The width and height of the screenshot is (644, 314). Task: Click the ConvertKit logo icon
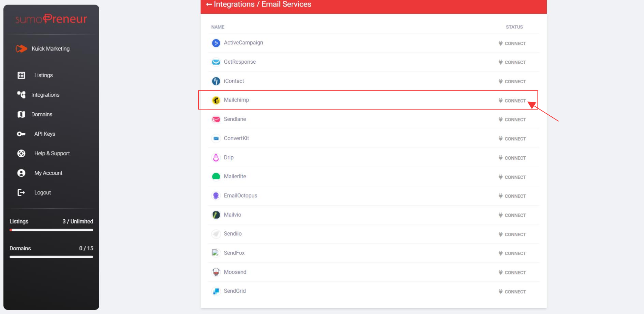click(x=216, y=138)
